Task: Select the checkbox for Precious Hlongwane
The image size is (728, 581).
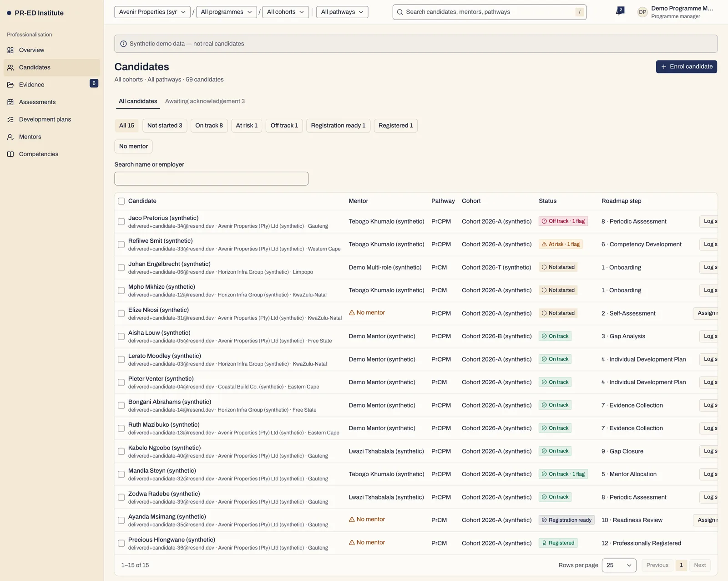Action: tap(121, 543)
